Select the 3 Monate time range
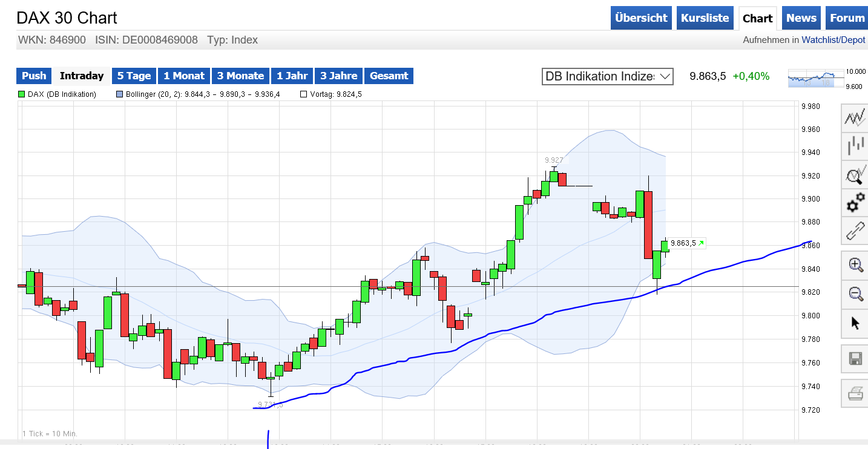 click(240, 76)
